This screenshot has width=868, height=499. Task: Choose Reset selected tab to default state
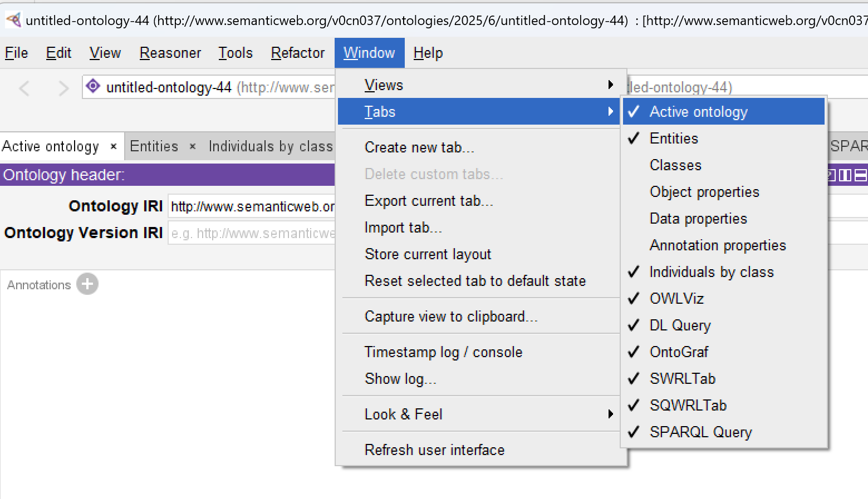(479, 280)
